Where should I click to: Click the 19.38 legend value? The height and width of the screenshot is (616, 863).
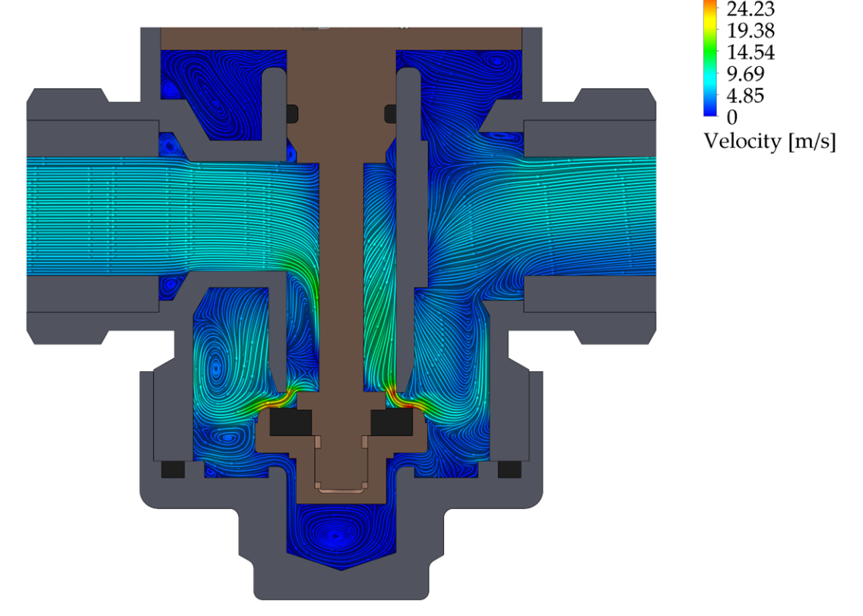(750, 30)
